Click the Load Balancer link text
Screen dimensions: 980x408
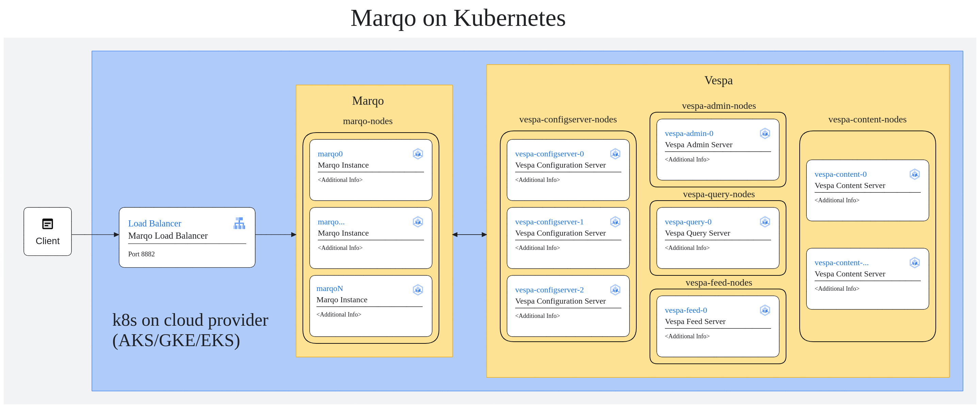[154, 223]
